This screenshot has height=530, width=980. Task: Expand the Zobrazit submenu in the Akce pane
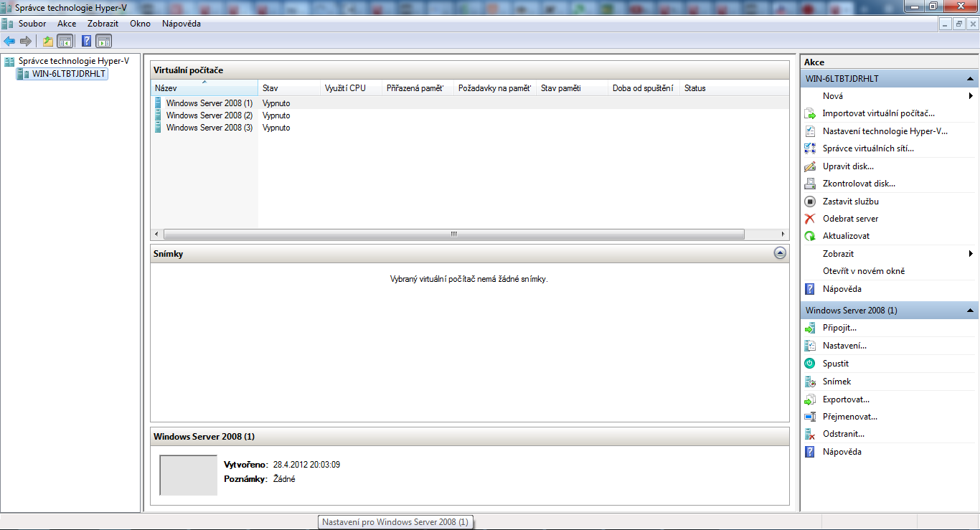971,254
